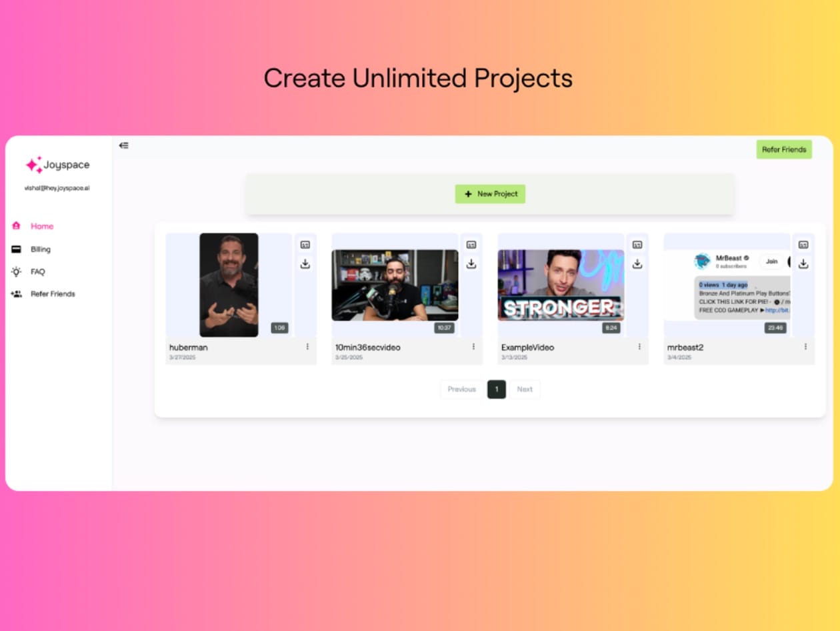This screenshot has height=631, width=840.
Task: Show the mrbeast2 three-dot options menu
Action: 805,347
